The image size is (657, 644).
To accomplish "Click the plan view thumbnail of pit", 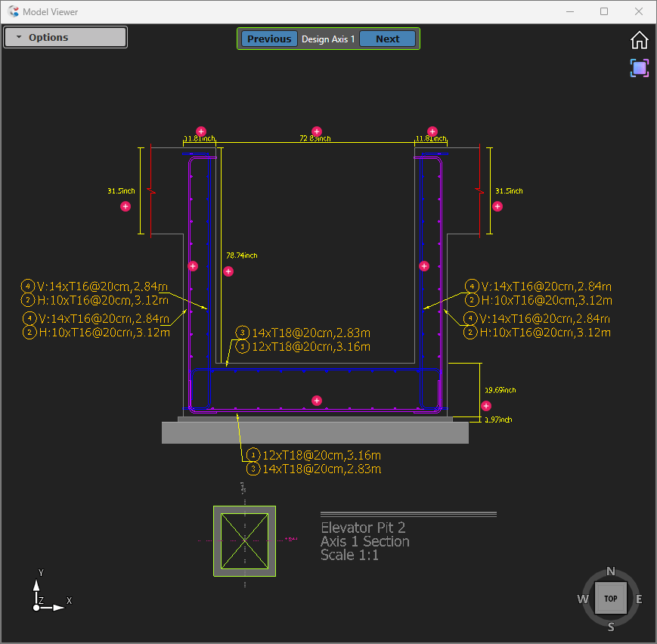I will 244,540.
